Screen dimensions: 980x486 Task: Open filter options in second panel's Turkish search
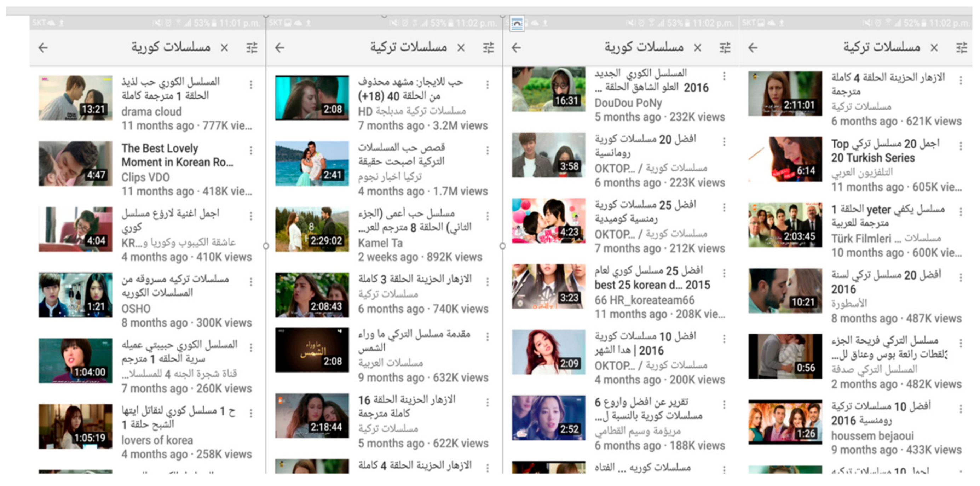489,48
